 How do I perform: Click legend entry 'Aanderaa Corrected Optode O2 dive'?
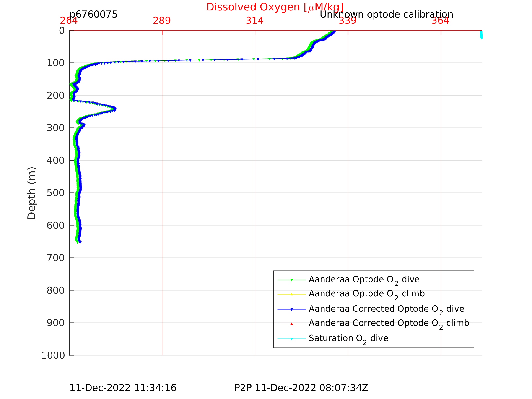pyautogui.click(x=387, y=310)
